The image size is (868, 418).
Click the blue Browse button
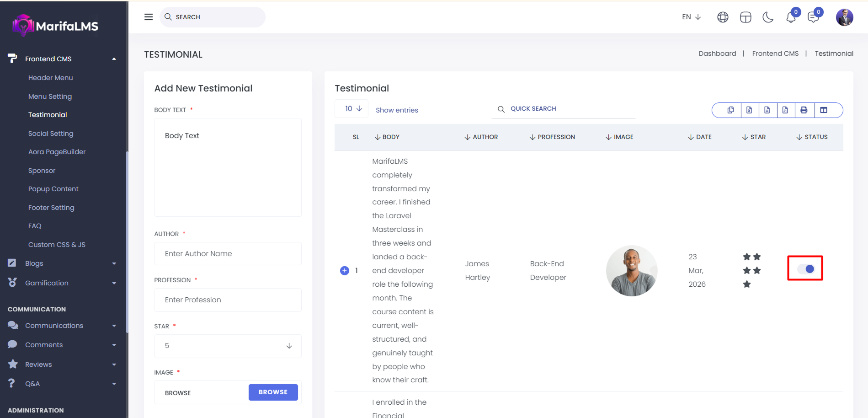click(x=273, y=392)
